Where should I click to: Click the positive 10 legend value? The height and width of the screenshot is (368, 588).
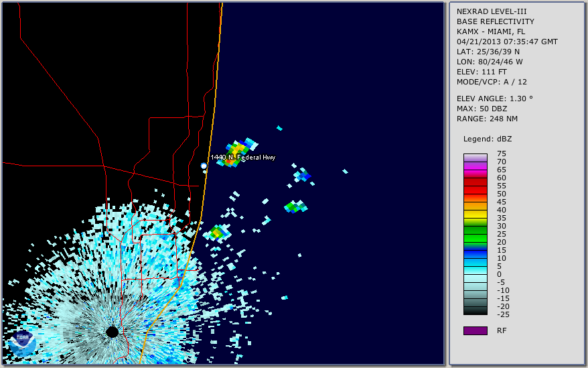(502, 258)
